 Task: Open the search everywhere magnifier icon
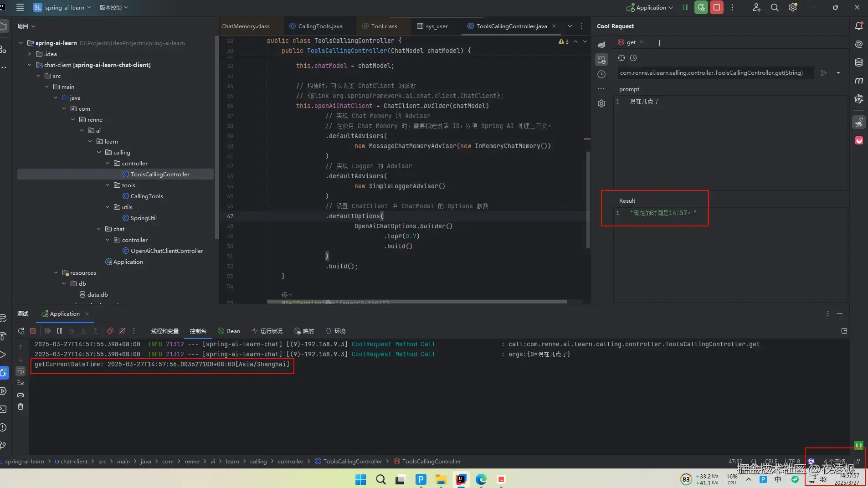coord(775,7)
